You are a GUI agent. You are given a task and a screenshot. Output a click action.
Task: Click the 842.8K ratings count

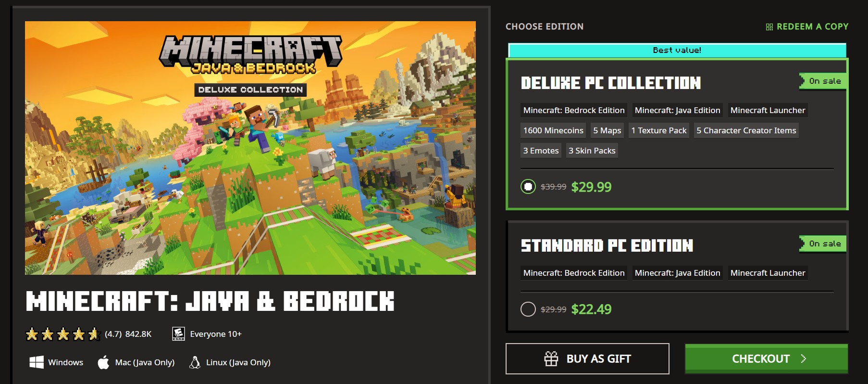(x=138, y=334)
